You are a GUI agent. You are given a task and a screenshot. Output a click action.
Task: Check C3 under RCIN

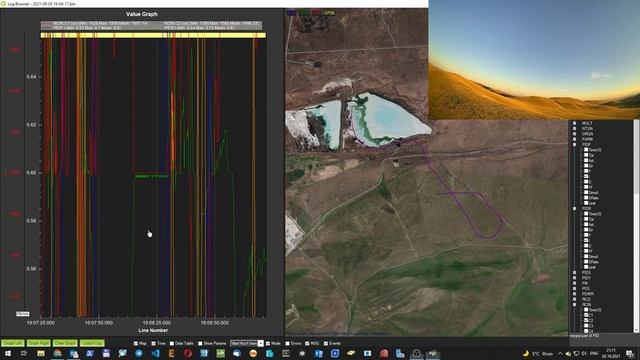[586, 326]
